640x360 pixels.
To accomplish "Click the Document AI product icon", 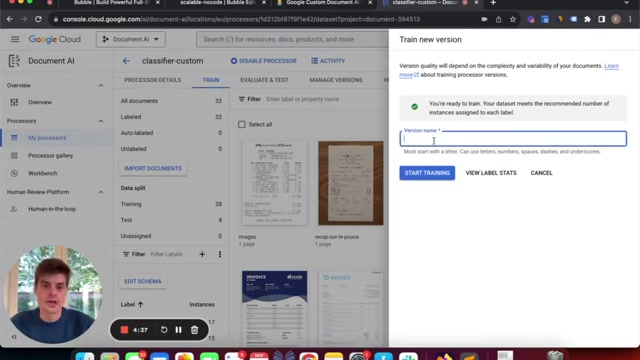I will point(14,61).
